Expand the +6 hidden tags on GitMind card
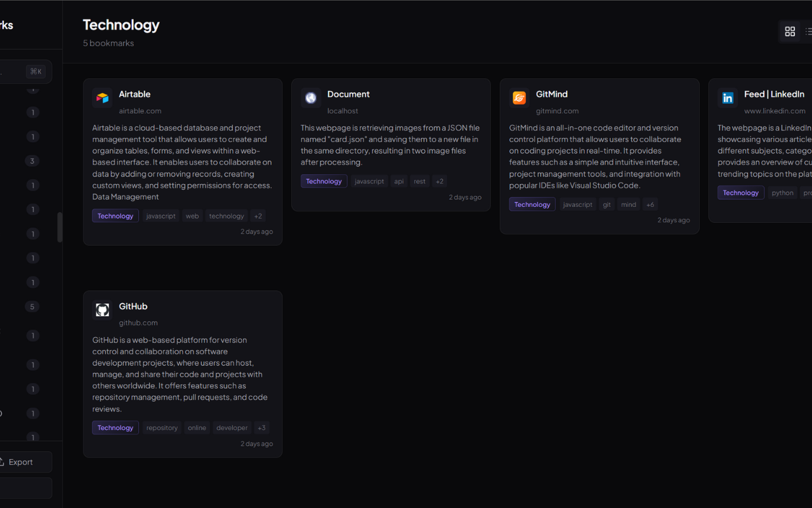This screenshot has height=508, width=812. tap(650, 204)
